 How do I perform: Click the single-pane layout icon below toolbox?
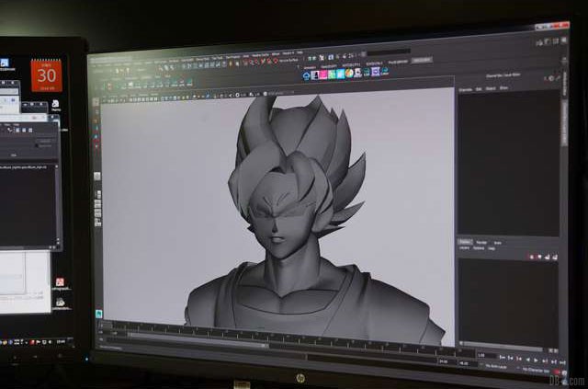pyautogui.click(x=97, y=176)
